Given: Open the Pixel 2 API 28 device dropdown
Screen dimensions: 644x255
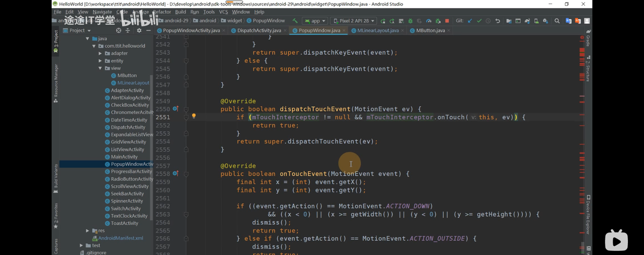Looking at the screenshot, I should [354, 21].
